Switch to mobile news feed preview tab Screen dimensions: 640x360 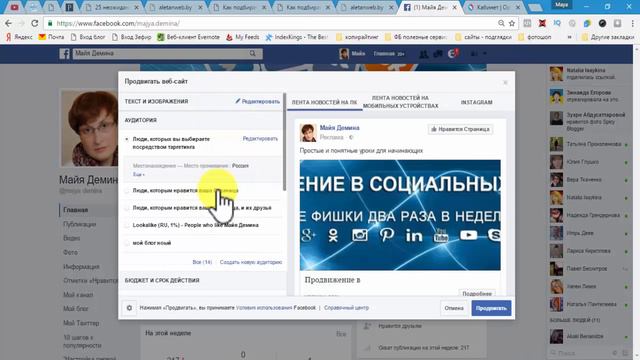[x=400, y=102]
